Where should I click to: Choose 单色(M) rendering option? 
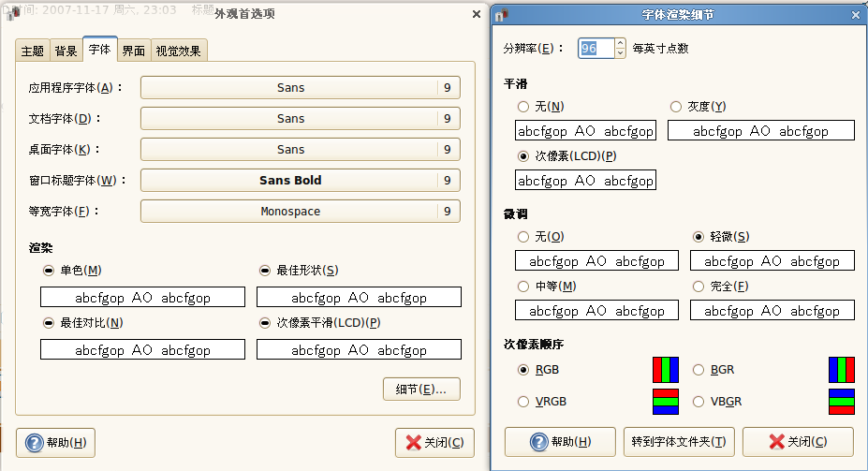(x=49, y=270)
